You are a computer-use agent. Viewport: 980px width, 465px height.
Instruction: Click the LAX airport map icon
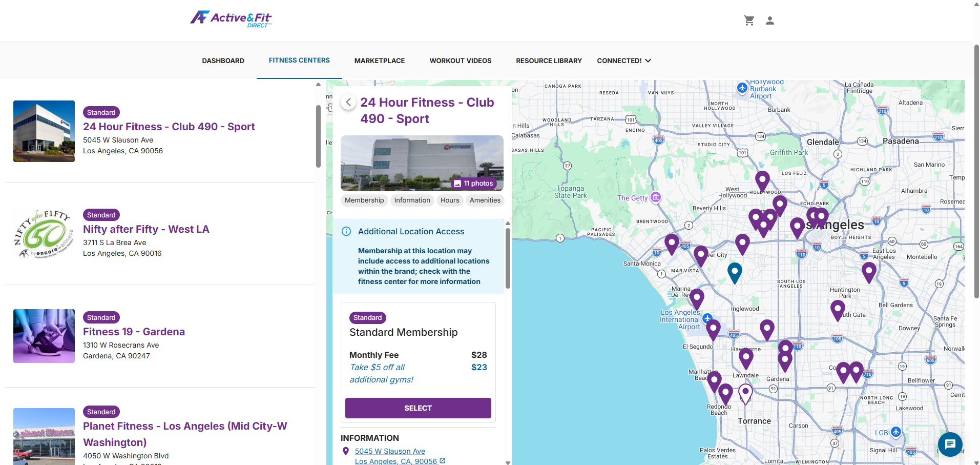click(x=707, y=318)
